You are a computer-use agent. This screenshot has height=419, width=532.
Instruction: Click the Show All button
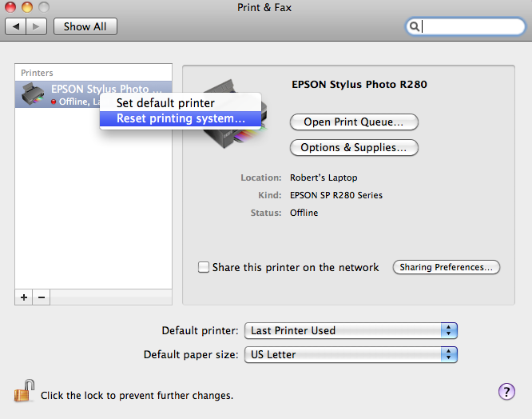coord(85,26)
